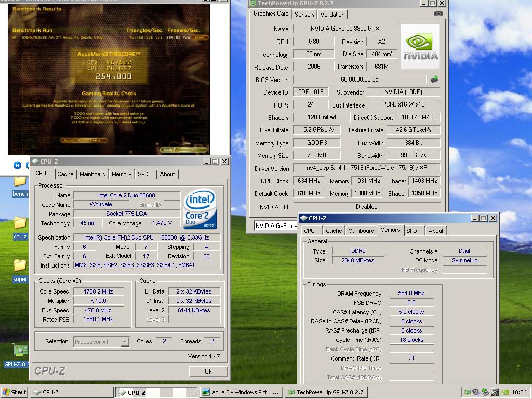This screenshot has height=399, width=532.
Task: Open CPU tab in memory CPU-Z window
Action: [x=309, y=231]
